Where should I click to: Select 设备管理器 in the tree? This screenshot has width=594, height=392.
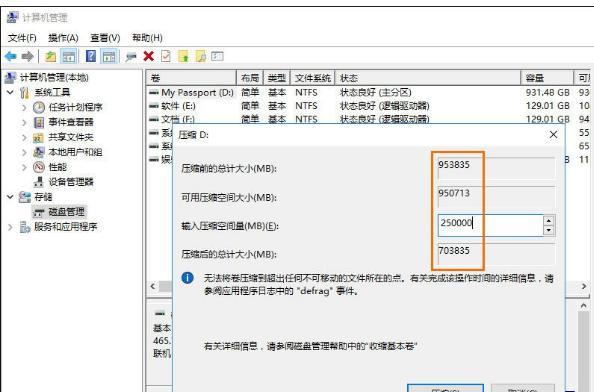(71, 182)
